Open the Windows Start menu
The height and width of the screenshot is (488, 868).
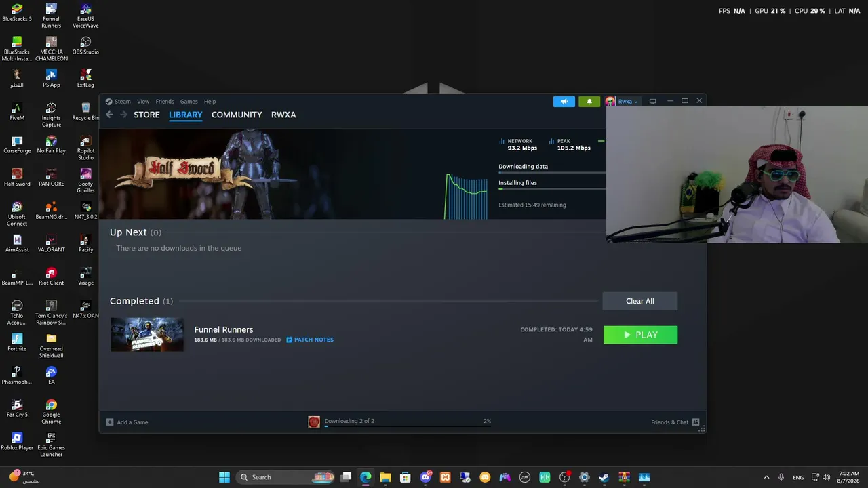pyautogui.click(x=224, y=477)
